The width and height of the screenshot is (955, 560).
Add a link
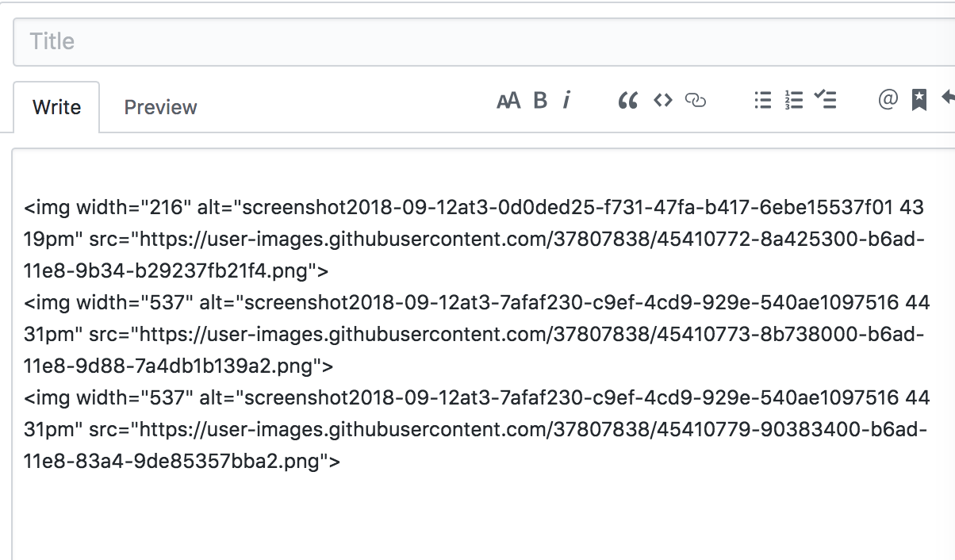tap(695, 101)
